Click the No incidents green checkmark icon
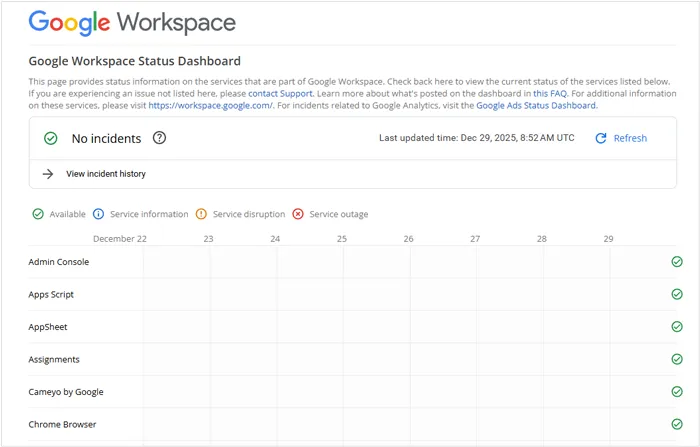The width and height of the screenshot is (700, 447). [51, 138]
